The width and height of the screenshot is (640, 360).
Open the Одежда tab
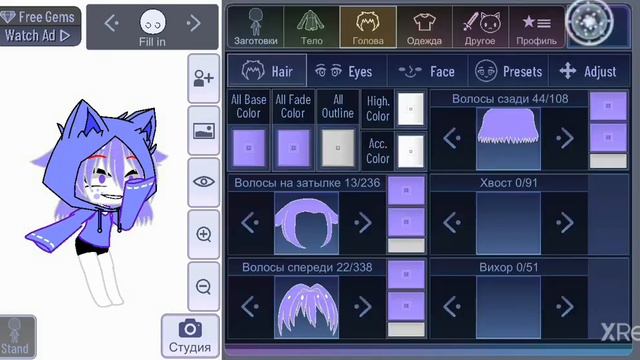pyautogui.click(x=424, y=27)
